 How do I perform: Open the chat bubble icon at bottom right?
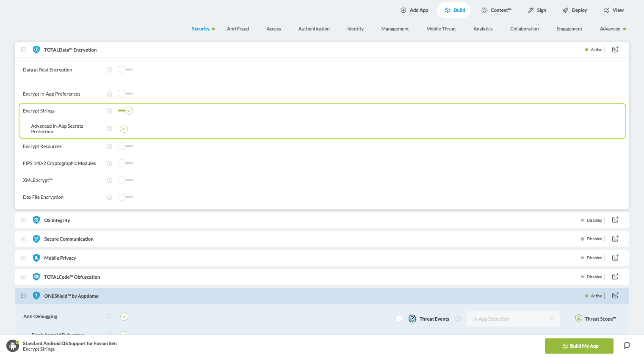[627, 346]
